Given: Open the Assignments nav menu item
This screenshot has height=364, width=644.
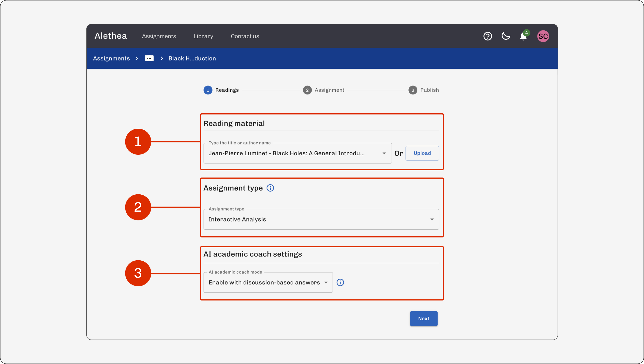Looking at the screenshot, I should tap(159, 36).
